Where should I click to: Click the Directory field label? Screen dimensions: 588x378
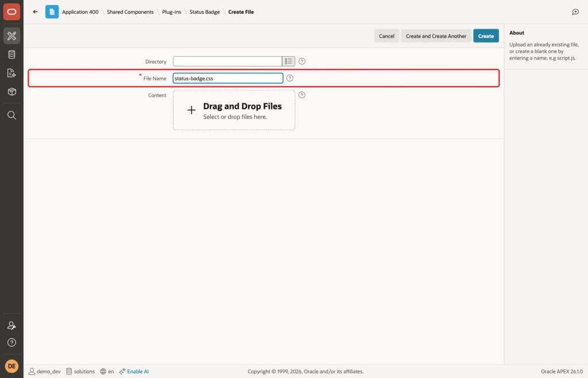click(156, 61)
